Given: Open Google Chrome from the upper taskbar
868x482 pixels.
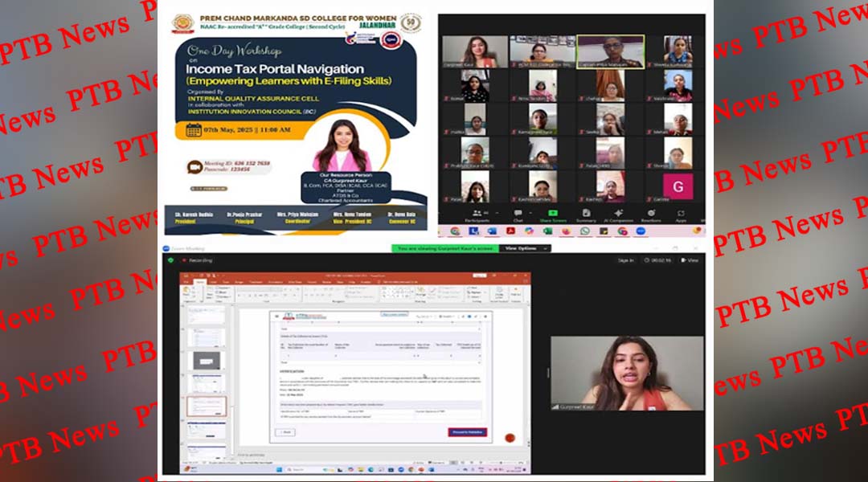Looking at the screenshot, I should 455,231.
